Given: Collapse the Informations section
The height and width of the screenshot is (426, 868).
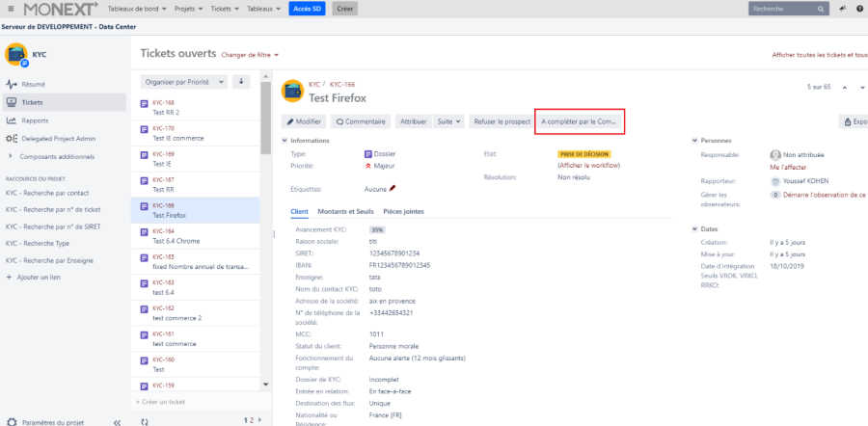Looking at the screenshot, I should coord(284,141).
